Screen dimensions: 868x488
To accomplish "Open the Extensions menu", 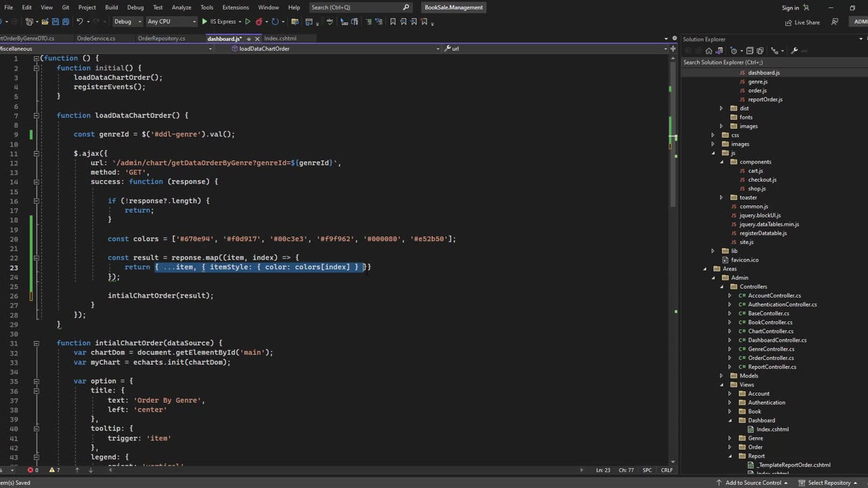I will (x=235, y=7).
